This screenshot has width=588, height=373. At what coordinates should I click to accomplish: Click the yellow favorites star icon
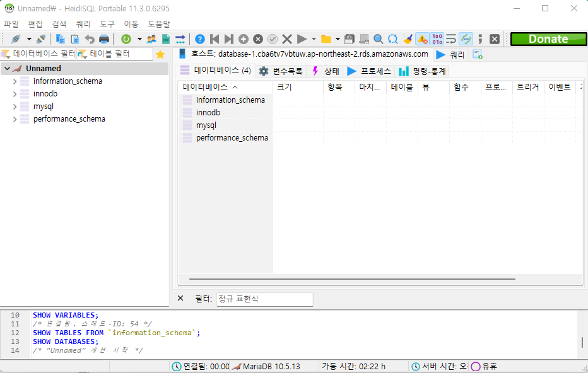click(160, 54)
